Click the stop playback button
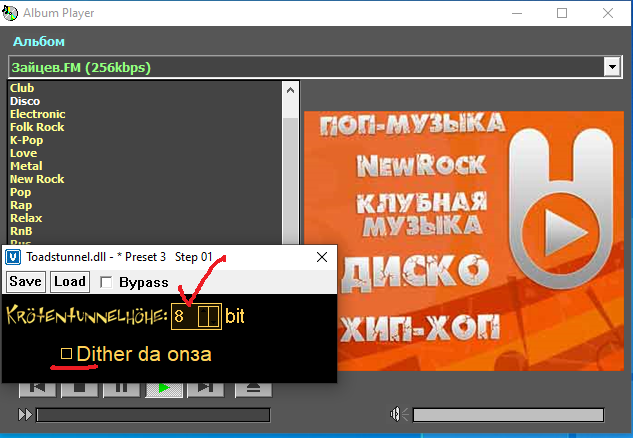Image resolution: width=633 pixels, height=438 pixels. tap(80, 389)
